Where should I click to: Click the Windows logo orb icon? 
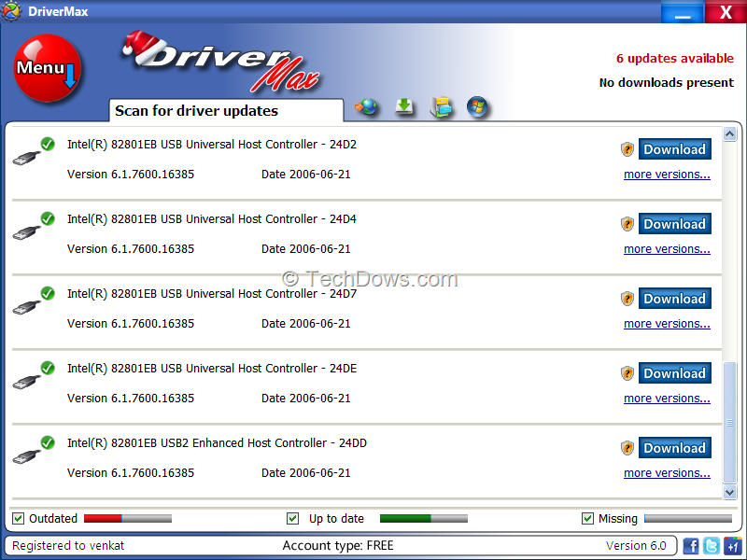point(477,106)
